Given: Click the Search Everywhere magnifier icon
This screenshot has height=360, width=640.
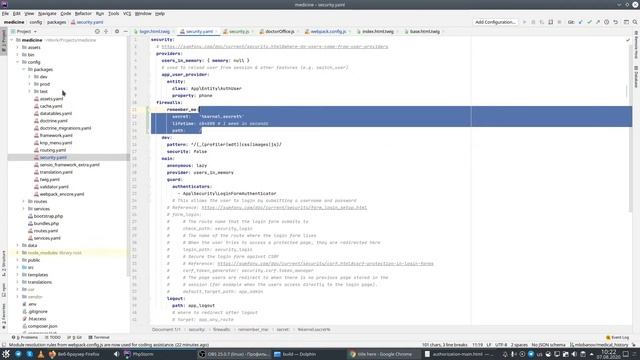Looking at the screenshot, I should click(x=635, y=22).
